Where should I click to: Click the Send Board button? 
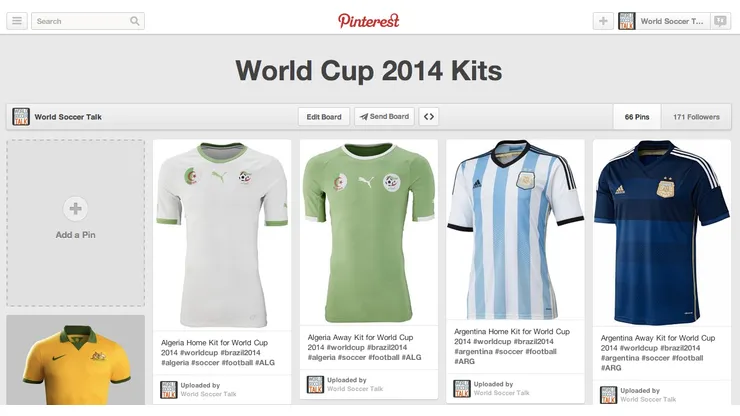click(385, 117)
